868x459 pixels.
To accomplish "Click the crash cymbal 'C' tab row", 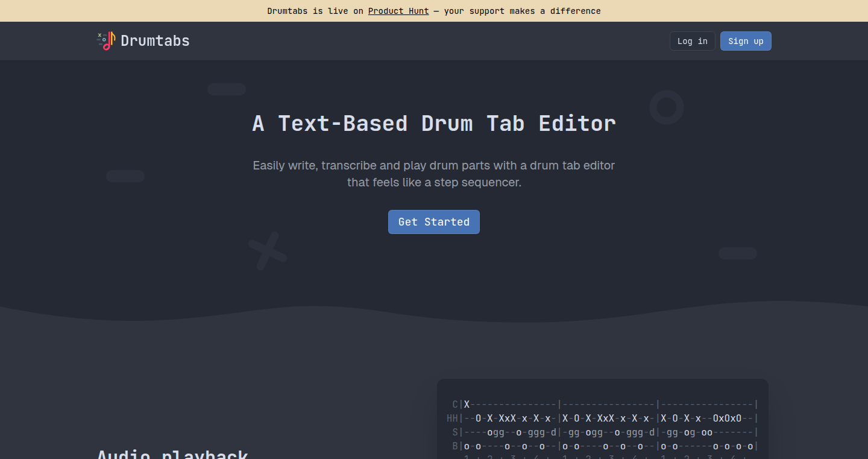I will (x=605, y=404).
